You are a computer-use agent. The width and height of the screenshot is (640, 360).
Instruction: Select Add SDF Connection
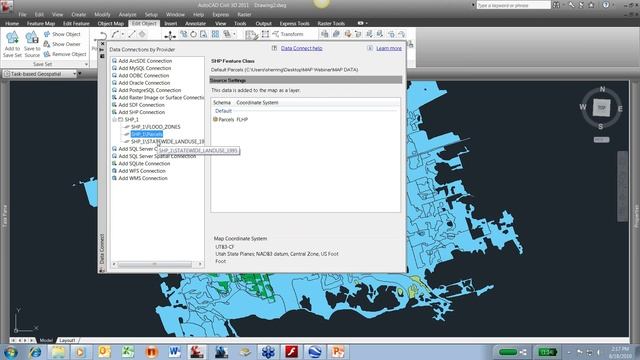click(141, 105)
